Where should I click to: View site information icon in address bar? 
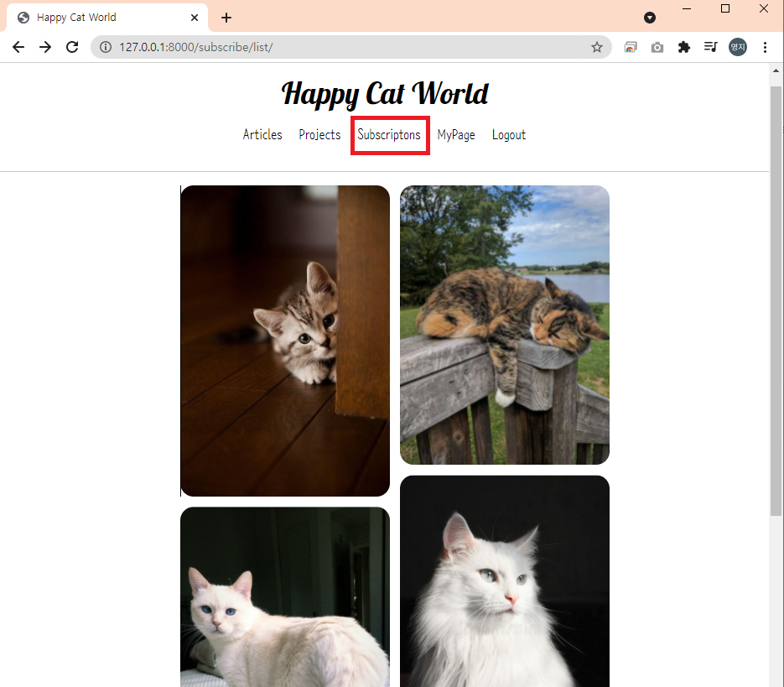tap(106, 47)
